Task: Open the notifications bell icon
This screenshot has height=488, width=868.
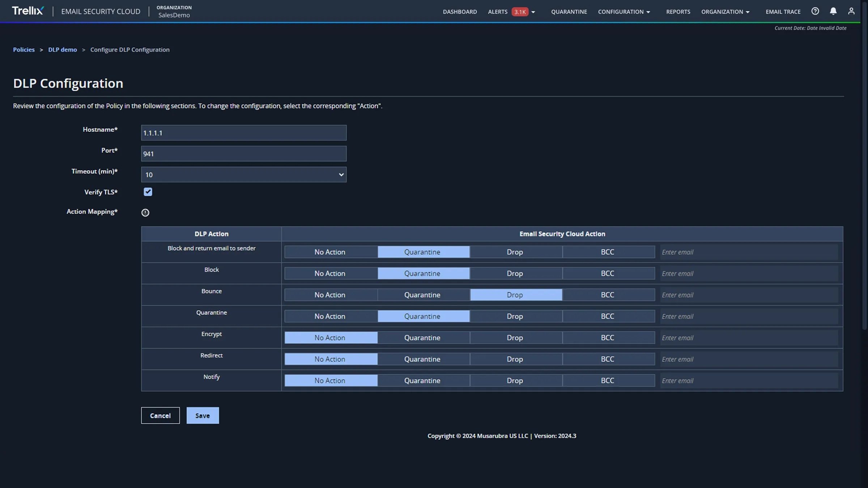Action: tap(833, 11)
